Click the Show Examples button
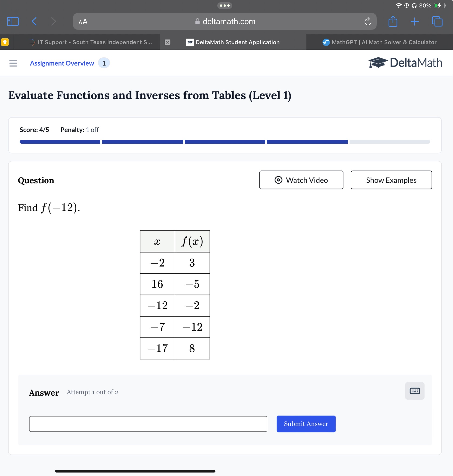Viewport: 453px width, 476px height. [390, 180]
